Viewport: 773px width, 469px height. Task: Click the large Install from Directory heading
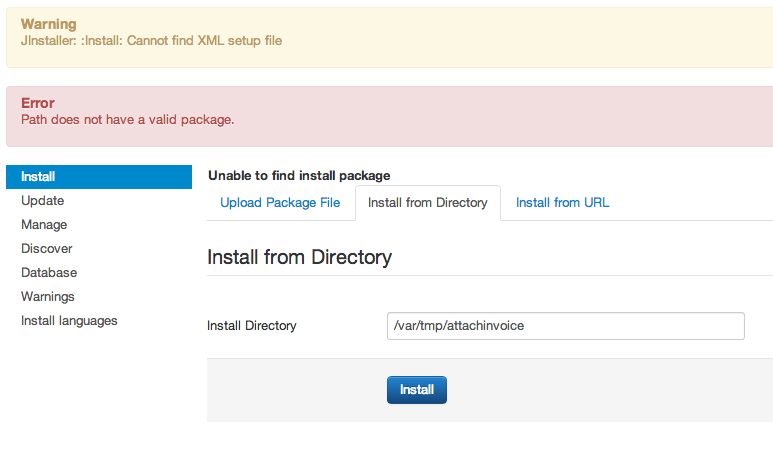coord(299,257)
